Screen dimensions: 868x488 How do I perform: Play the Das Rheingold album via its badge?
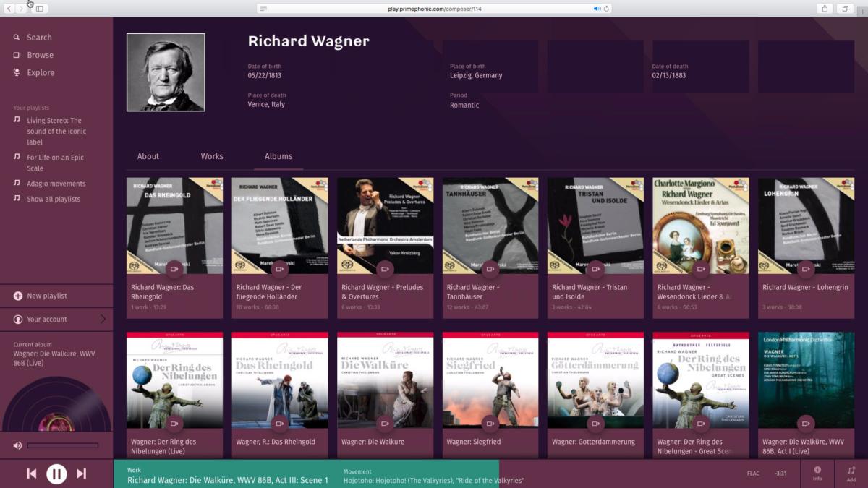(x=174, y=269)
